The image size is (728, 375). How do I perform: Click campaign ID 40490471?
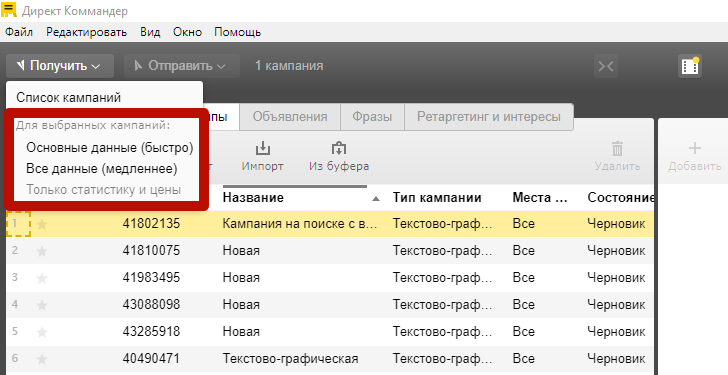151,358
